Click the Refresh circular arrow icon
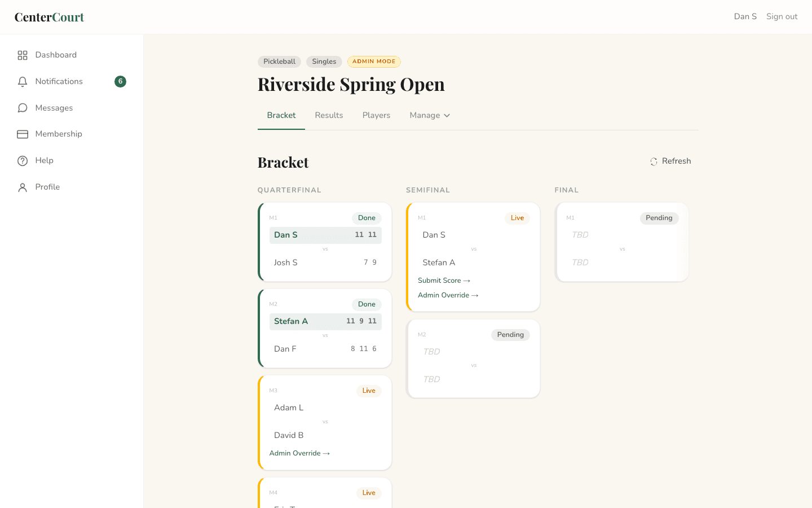This screenshot has width=812, height=508. [x=654, y=161]
